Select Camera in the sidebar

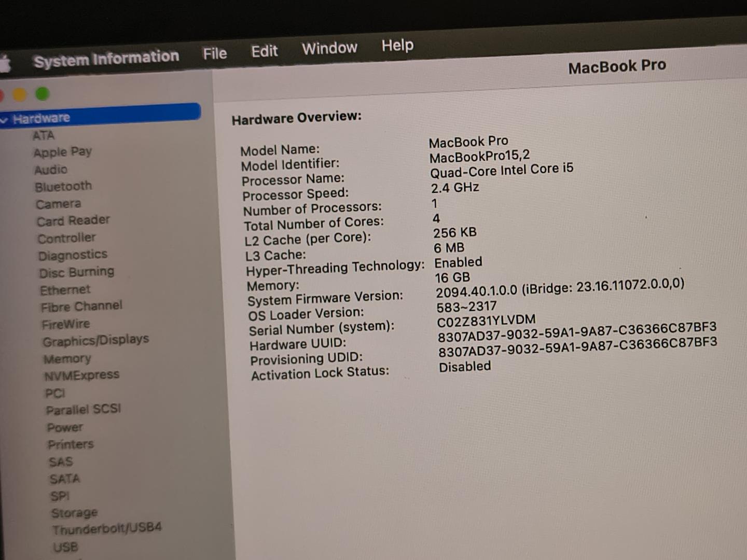click(59, 204)
